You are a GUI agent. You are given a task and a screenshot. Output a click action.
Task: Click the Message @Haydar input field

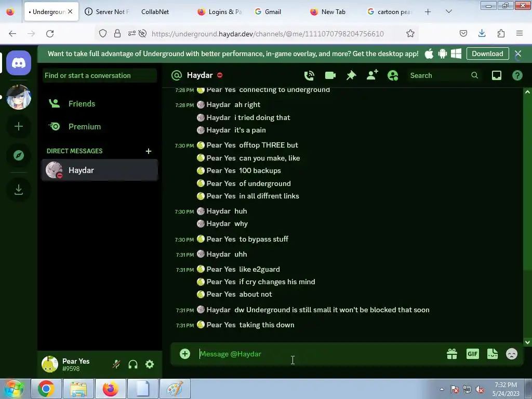coord(319,354)
